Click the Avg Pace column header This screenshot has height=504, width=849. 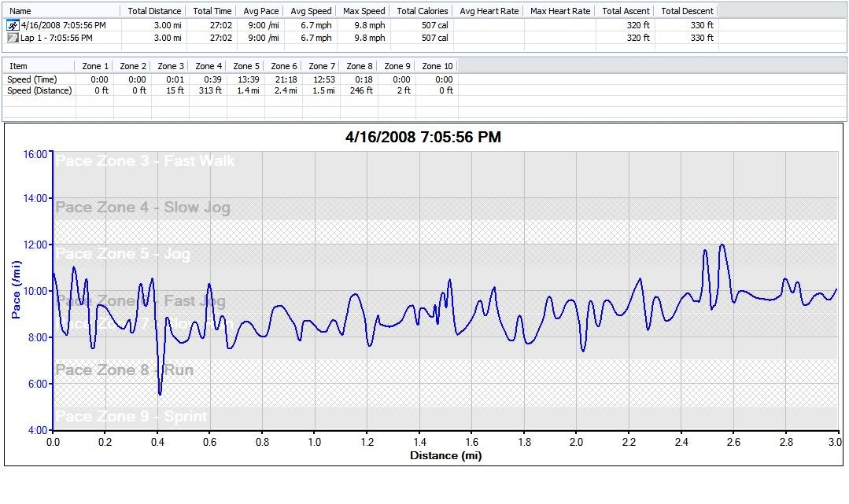[x=261, y=11]
